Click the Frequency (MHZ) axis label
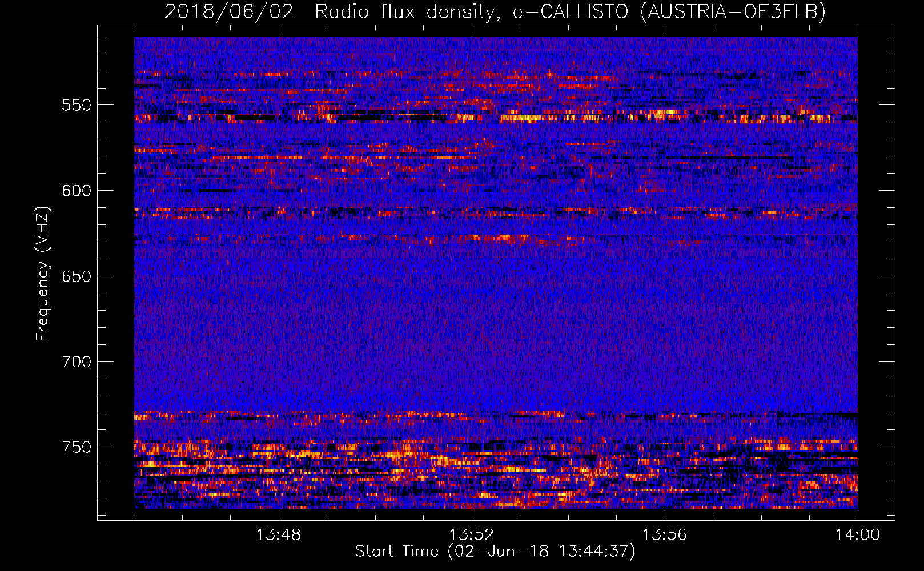This screenshot has width=924, height=571. [x=43, y=274]
